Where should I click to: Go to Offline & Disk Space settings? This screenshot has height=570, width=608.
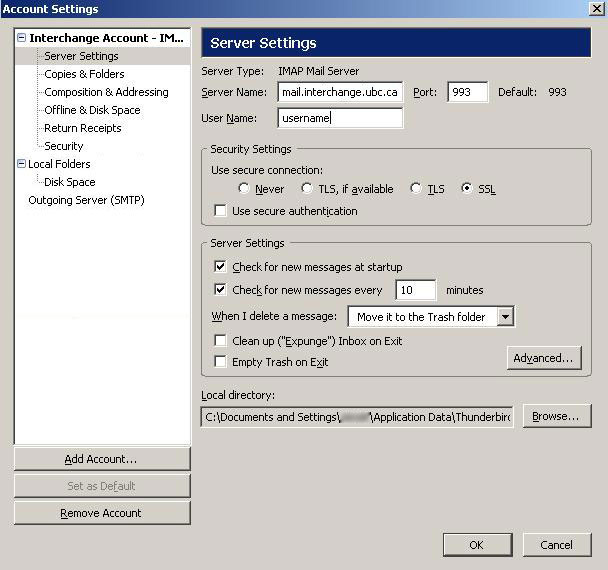92,110
